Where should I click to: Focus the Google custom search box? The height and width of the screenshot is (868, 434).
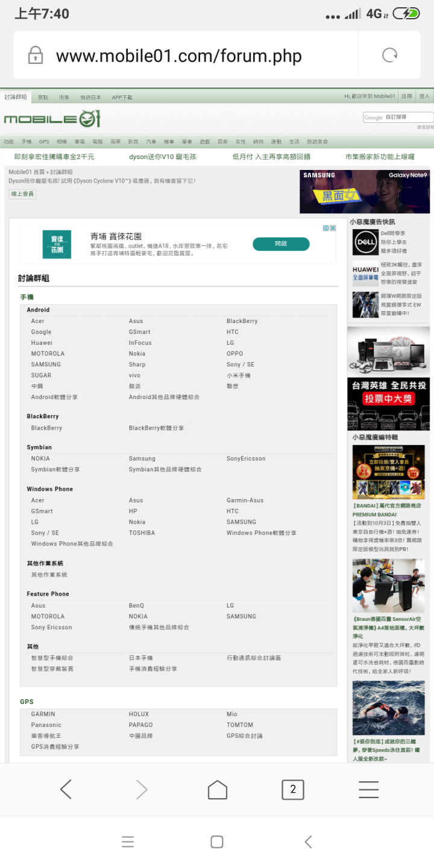click(398, 118)
